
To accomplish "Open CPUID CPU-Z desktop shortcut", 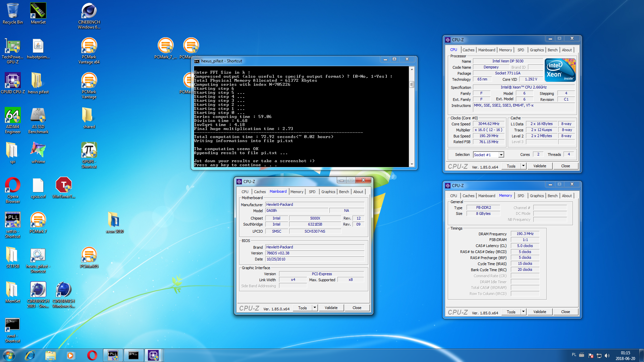I will click(x=13, y=83).
